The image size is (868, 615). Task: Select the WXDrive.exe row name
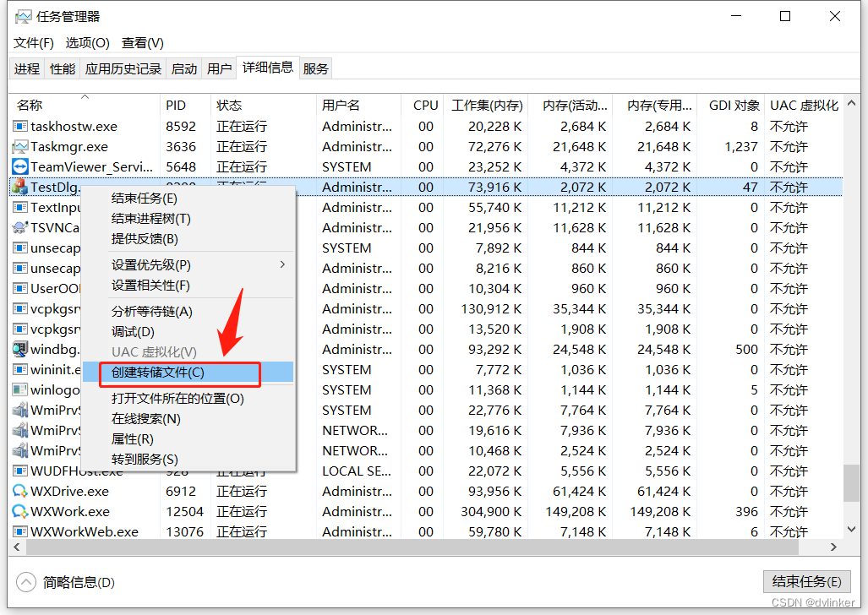[x=70, y=491]
